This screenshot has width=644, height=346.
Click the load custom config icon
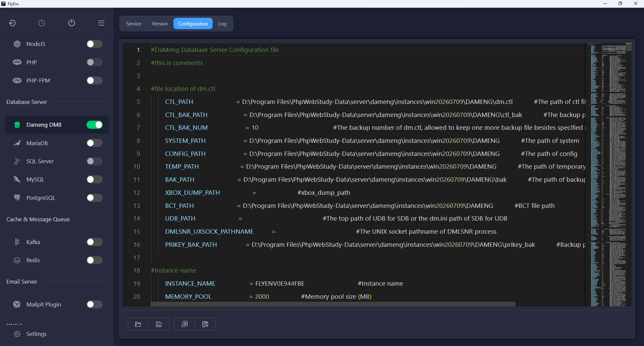coord(184,324)
